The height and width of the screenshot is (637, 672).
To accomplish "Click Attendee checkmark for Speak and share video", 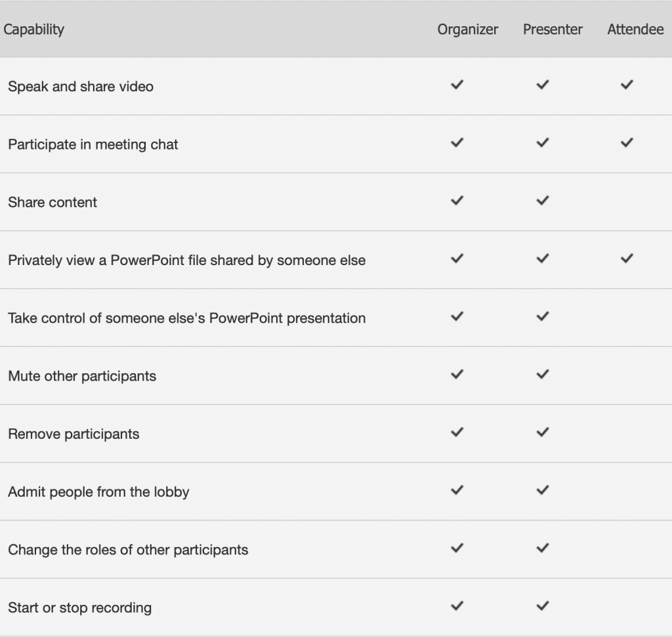I will coord(627,85).
